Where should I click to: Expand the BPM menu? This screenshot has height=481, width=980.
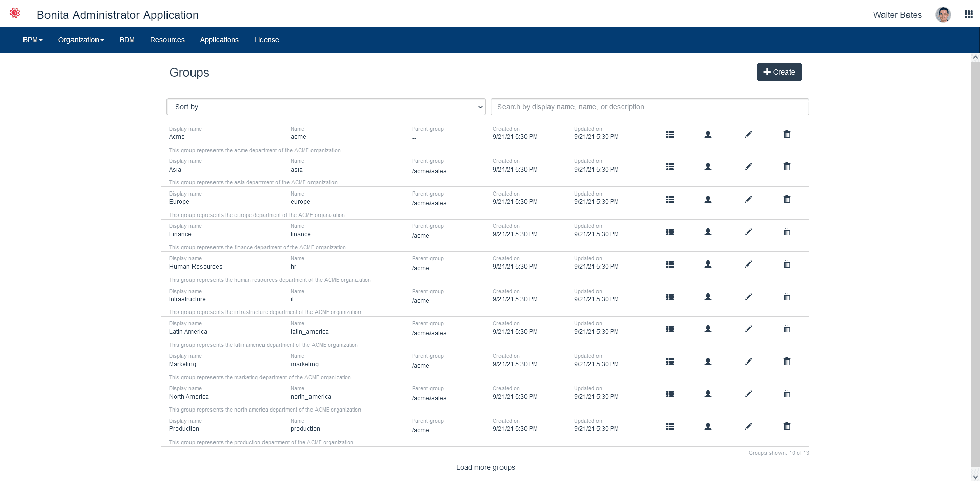[32, 40]
